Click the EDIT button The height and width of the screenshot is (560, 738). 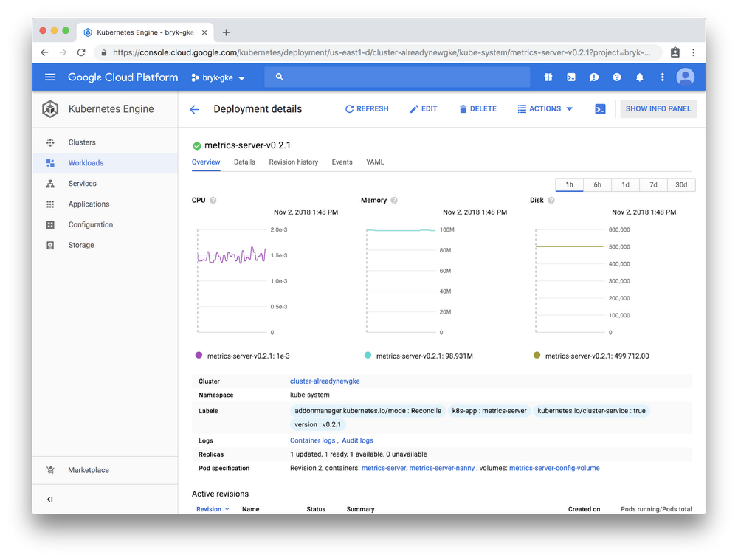click(x=424, y=108)
